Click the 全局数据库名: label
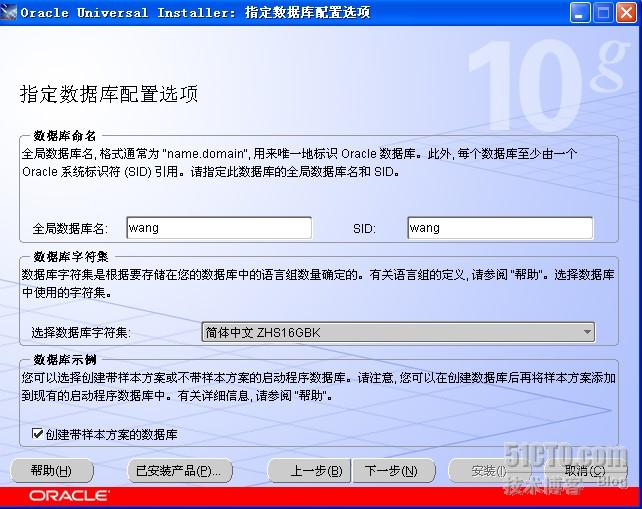642x509 pixels. coord(70,228)
